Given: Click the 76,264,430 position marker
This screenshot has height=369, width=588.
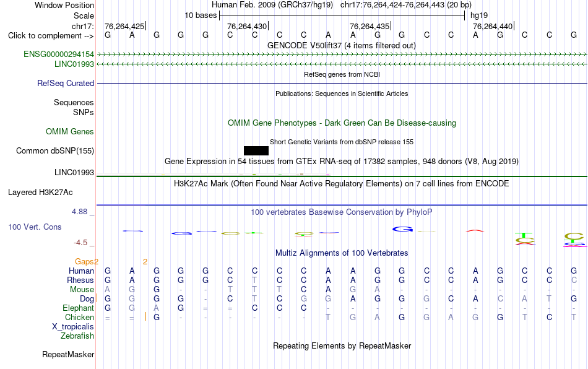Looking at the screenshot, I should tap(247, 26).
